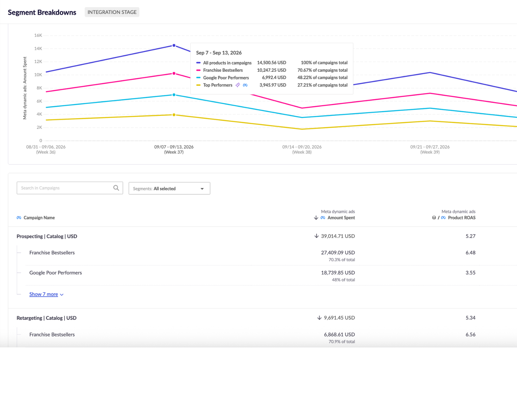517x420 pixels.
Task: Select Franchise Bestsellers under the Prospecting campaign
Action: point(52,252)
